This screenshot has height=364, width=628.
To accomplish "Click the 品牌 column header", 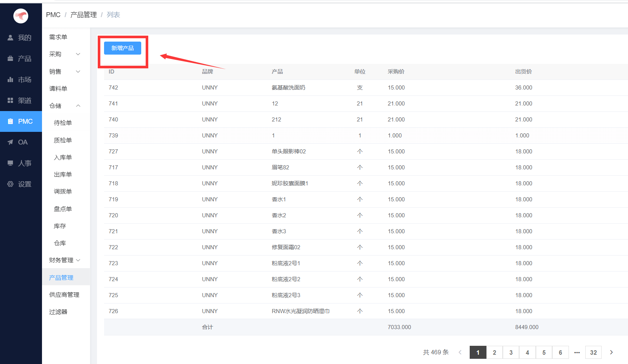I will pos(207,72).
